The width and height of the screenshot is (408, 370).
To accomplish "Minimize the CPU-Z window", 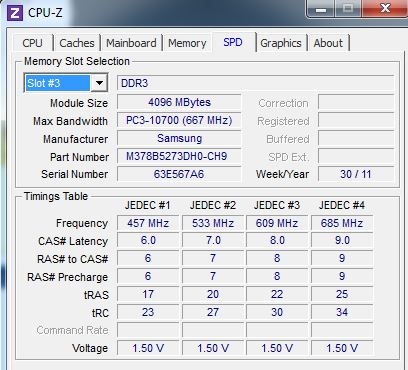I will (321, 9).
